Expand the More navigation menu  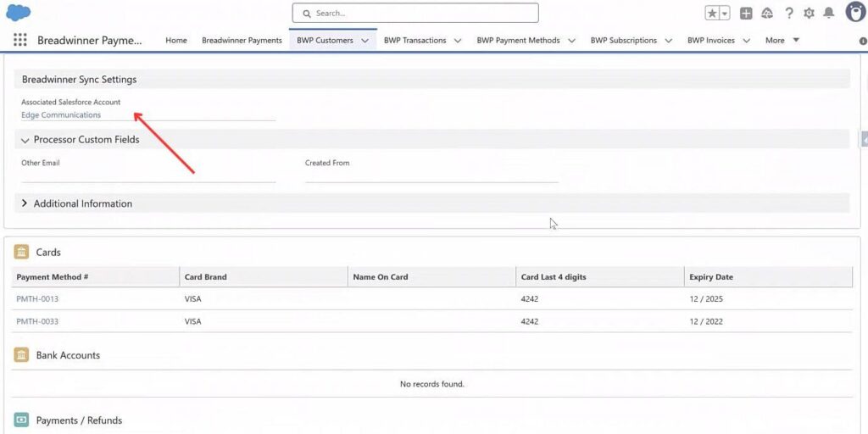click(x=782, y=40)
